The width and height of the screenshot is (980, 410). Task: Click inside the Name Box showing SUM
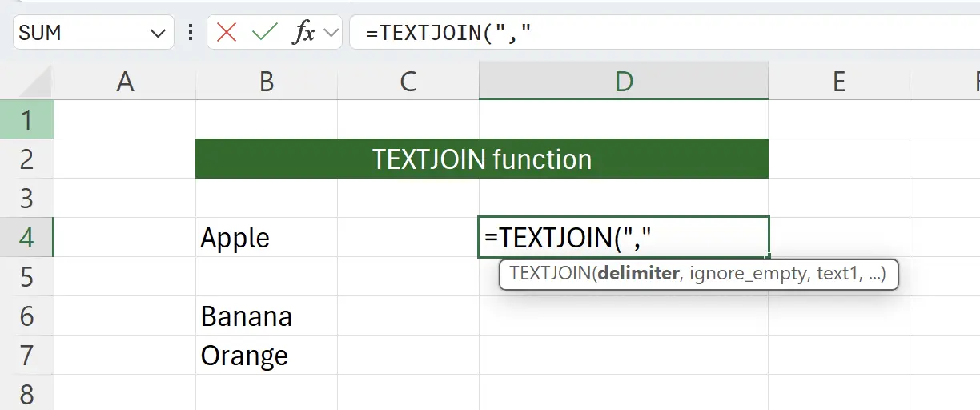[80, 33]
